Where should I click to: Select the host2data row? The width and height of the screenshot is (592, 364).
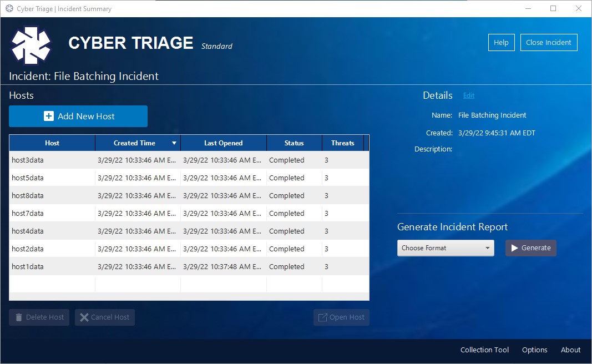pyautogui.click(x=189, y=249)
